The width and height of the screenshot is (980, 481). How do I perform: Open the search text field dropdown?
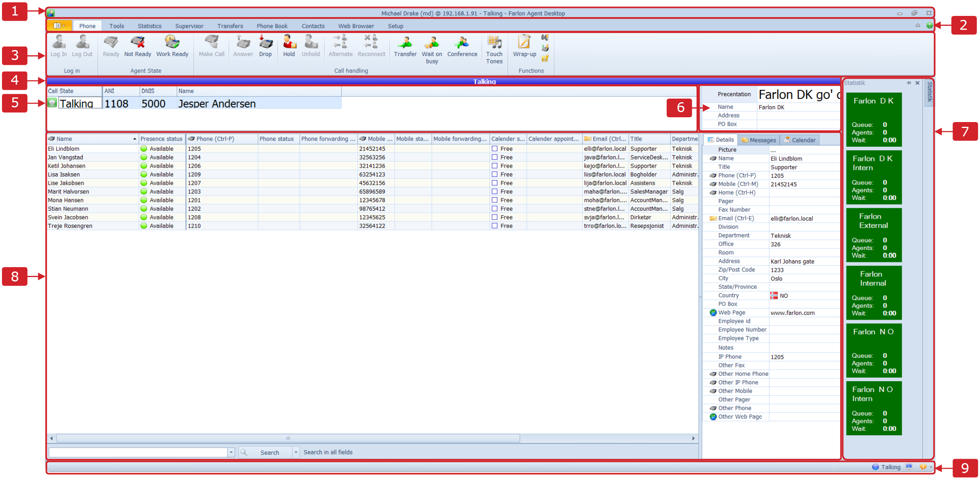tap(231, 452)
